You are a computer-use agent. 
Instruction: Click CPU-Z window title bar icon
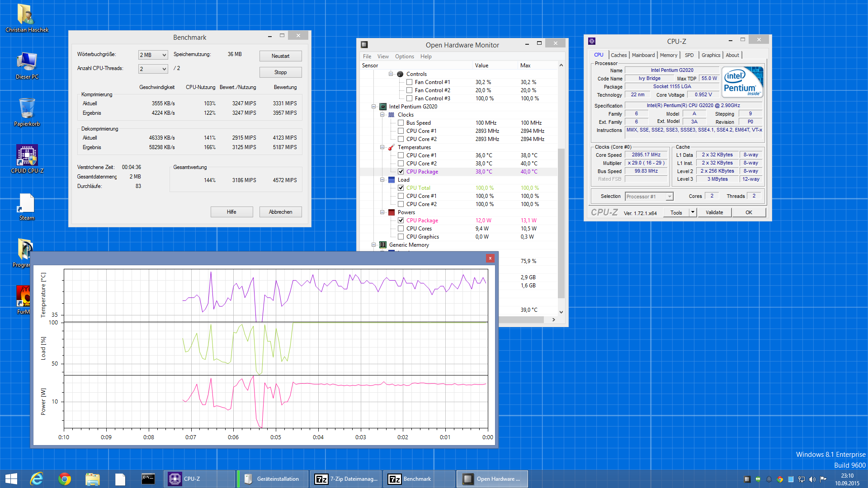(592, 41)
